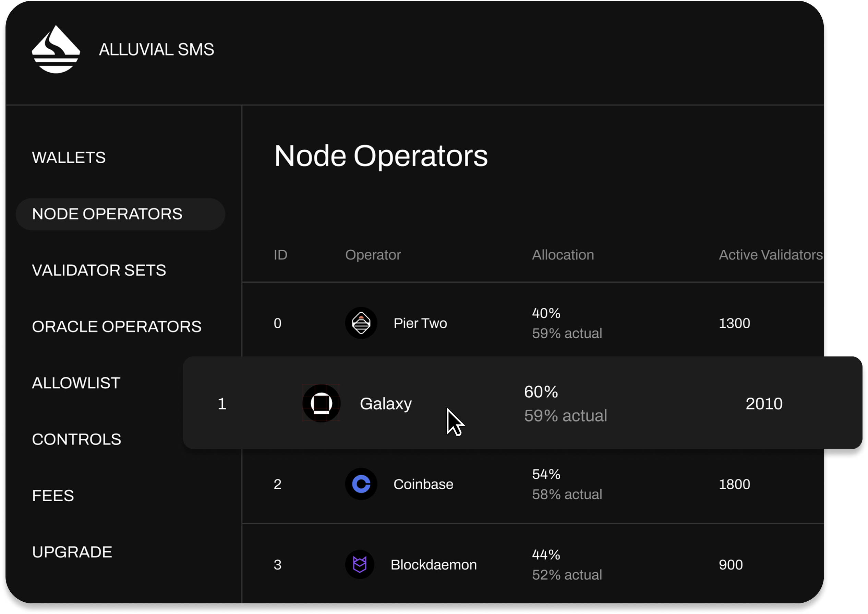
Task: Select Node Operators in sidebar
Action: (x=107, y=214)
